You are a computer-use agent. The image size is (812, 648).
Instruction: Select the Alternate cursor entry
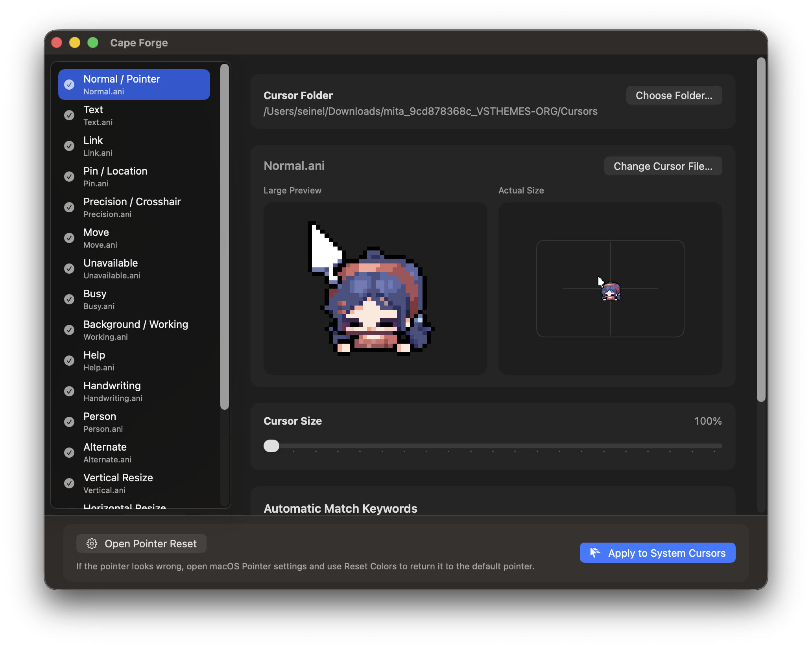[x=134, y=453]
